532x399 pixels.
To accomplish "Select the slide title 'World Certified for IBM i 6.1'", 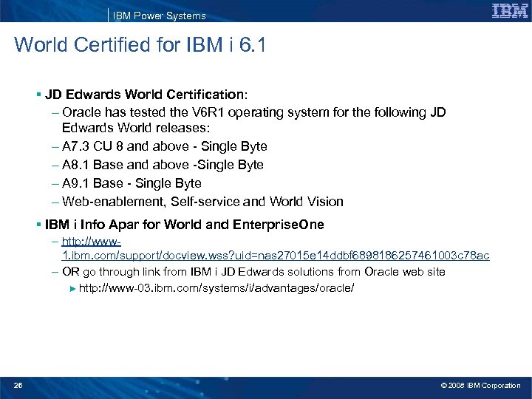I will click(x=140, y=44).
